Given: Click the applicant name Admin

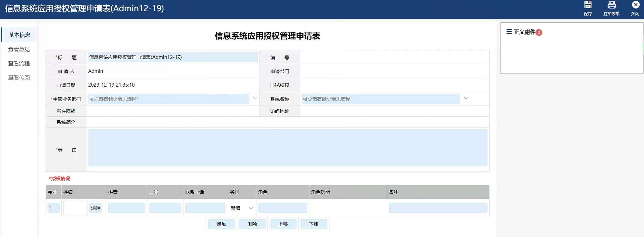Looking at the screenshot, I should tap(96, 71).
